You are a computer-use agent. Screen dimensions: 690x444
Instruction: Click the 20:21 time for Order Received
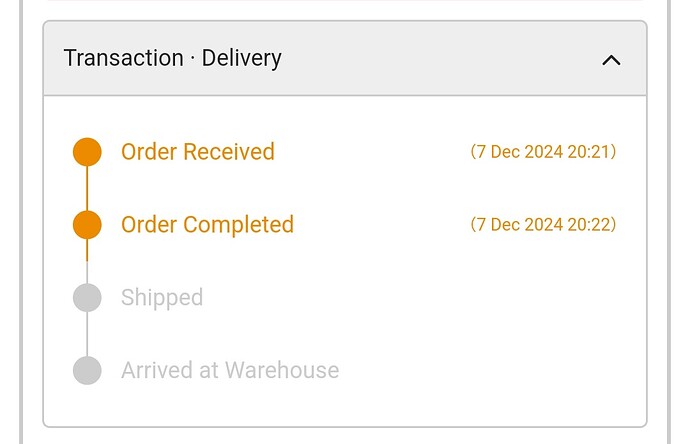(589, 152)
